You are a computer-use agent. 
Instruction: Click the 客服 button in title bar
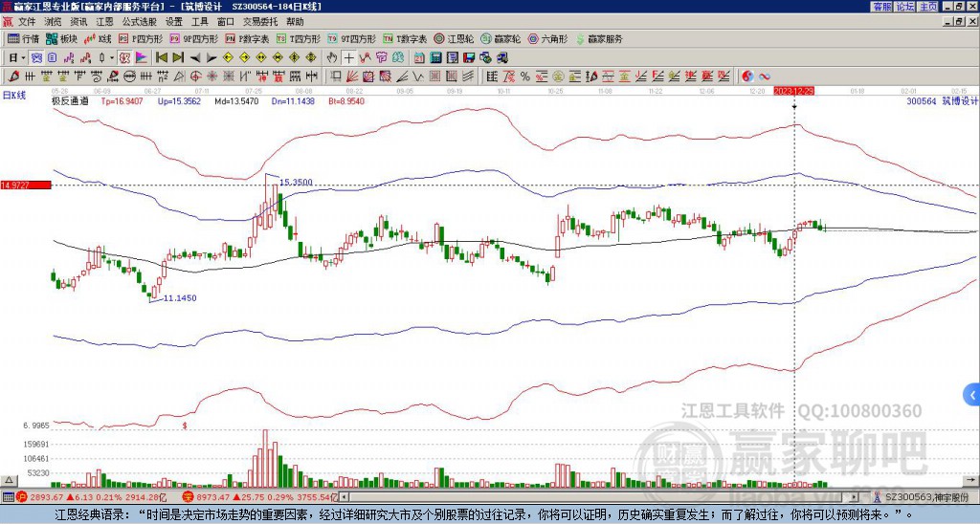point(881,7)
